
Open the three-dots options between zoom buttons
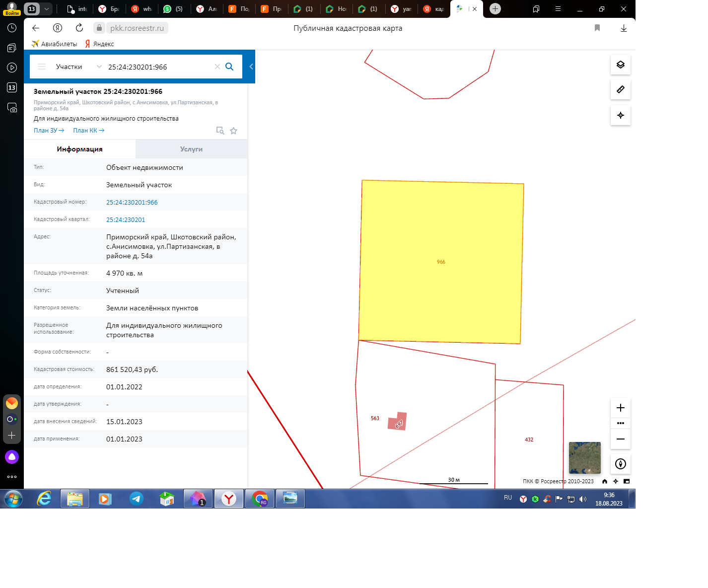pyautogui.click(x=621, y=423)
